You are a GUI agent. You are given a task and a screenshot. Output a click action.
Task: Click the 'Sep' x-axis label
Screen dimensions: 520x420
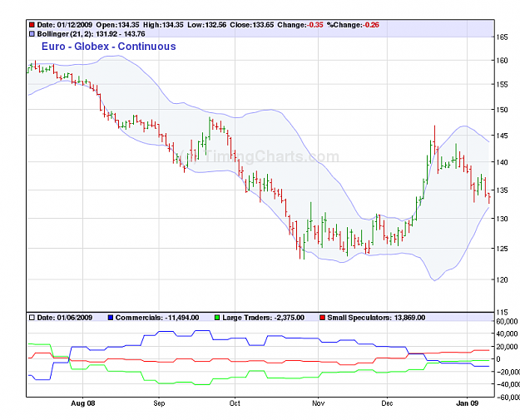point(159,403)
